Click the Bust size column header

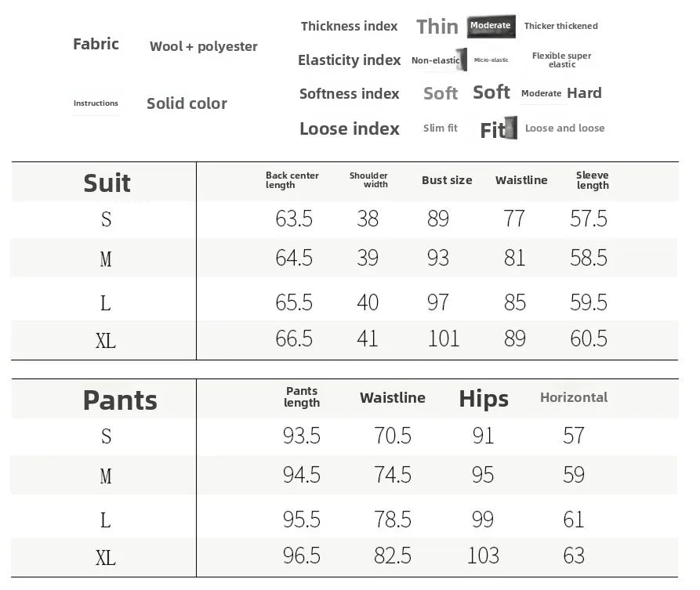point(447,180)
